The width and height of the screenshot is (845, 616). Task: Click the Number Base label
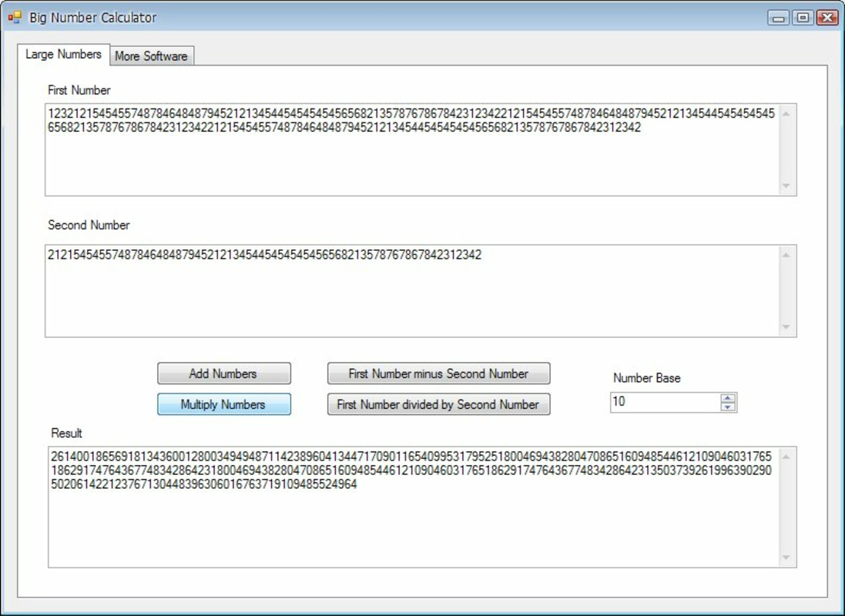point(647,378)
